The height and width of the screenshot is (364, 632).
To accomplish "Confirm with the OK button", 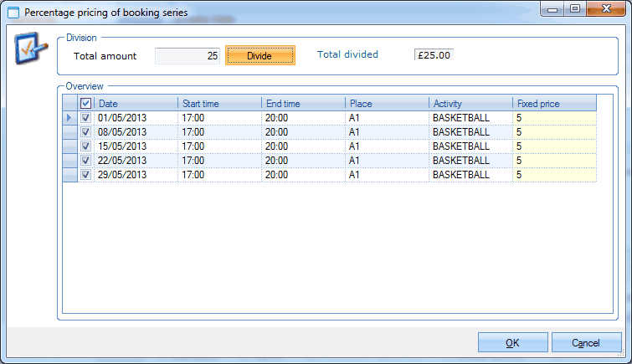I will click(512, 343).
